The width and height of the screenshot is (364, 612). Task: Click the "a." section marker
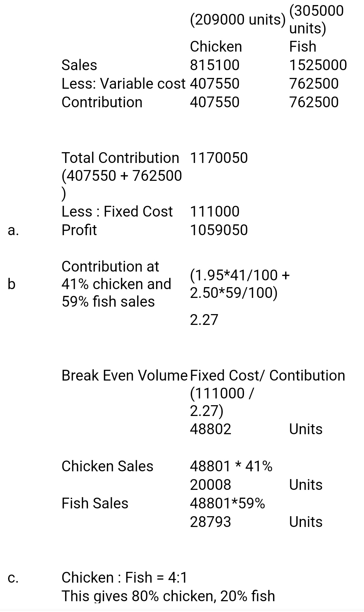(13, 230)
